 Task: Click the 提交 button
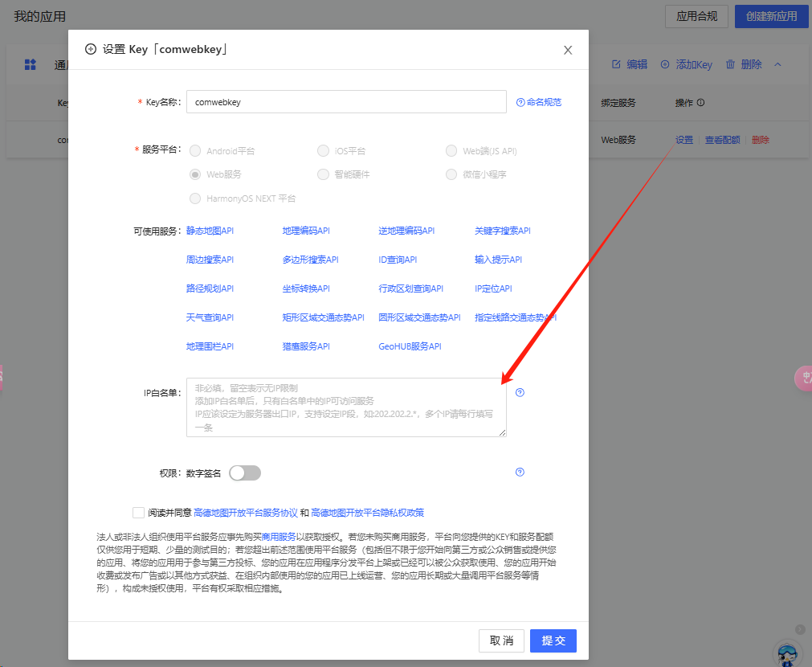pyautogui.click(x=553, y=640)
